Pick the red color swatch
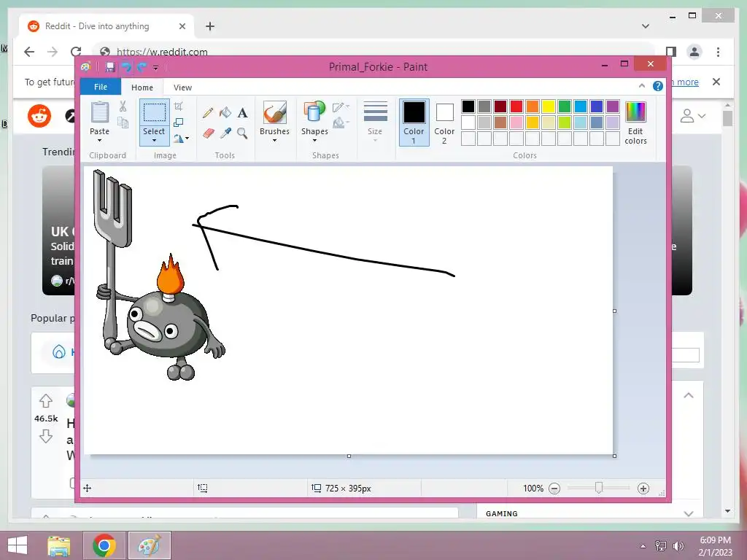The image size is (747, 560). 516,106
